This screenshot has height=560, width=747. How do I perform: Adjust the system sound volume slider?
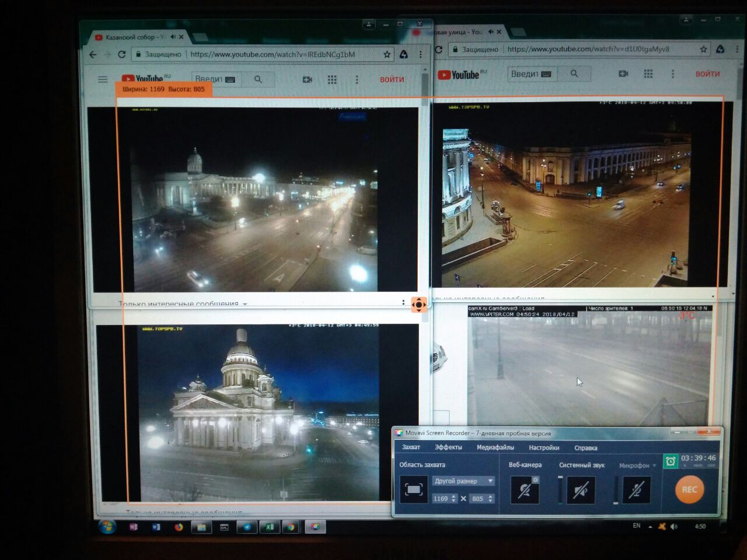pyautogui.click(x=561, y=490)
